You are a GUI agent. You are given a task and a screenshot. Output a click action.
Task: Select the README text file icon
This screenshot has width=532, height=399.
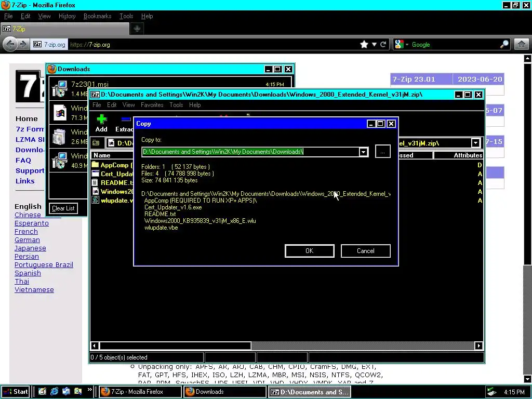click(95, 182)
